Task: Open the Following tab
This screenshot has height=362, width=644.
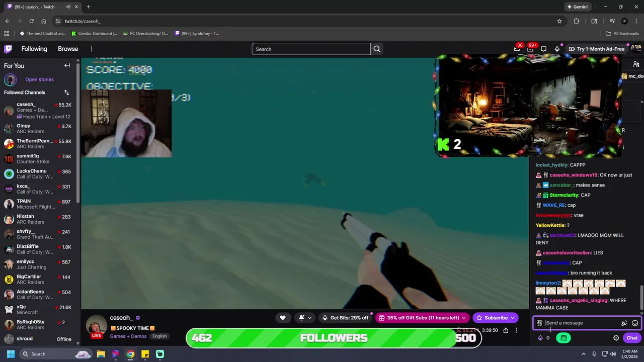Action: [34, 49]
